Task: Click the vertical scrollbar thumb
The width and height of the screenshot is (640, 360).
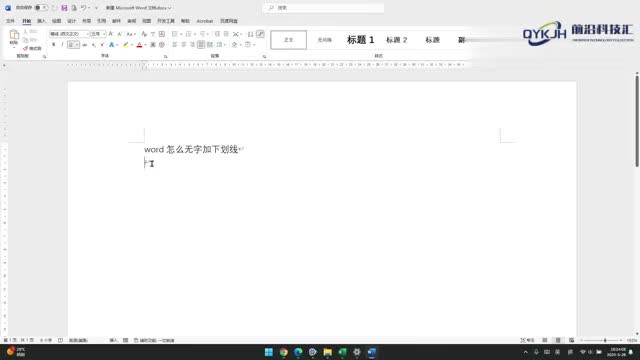Action: (x=637, y=121)
